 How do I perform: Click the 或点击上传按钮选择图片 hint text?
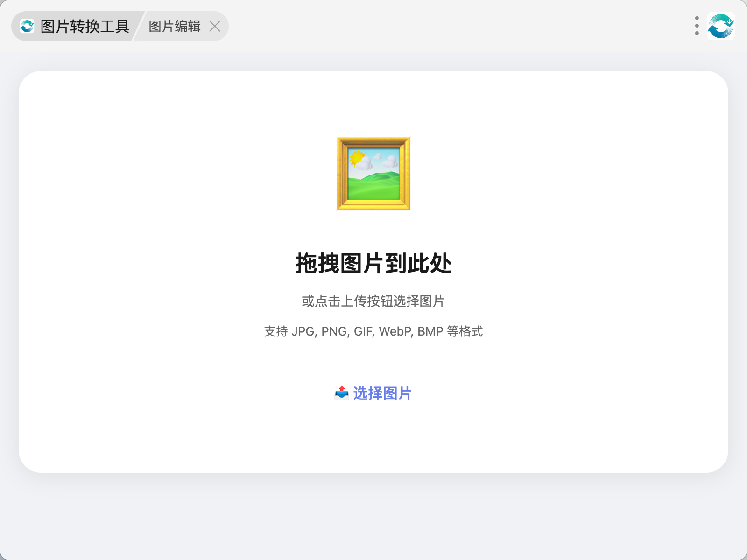(373, 301)
